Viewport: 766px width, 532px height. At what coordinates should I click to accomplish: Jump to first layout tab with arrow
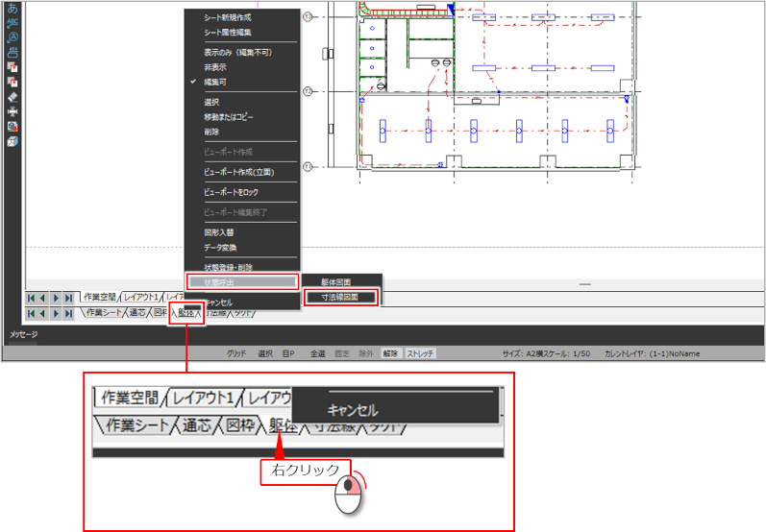[31, 298]
